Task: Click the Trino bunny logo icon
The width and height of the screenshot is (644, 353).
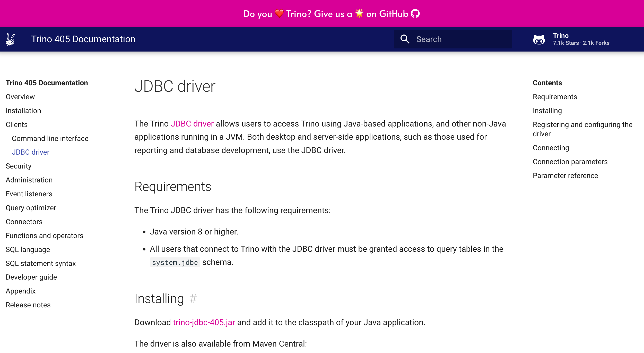Action: coord(10,39)
